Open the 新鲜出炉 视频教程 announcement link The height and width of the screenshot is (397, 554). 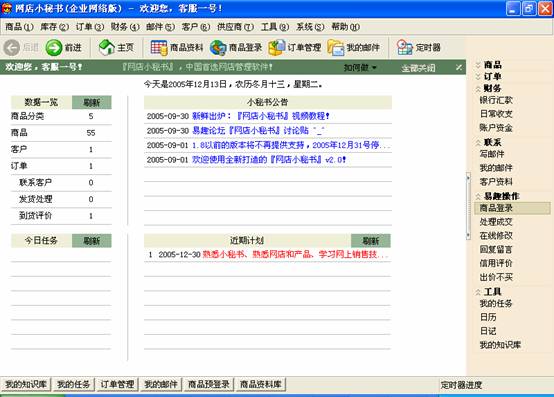coord(261,116)
